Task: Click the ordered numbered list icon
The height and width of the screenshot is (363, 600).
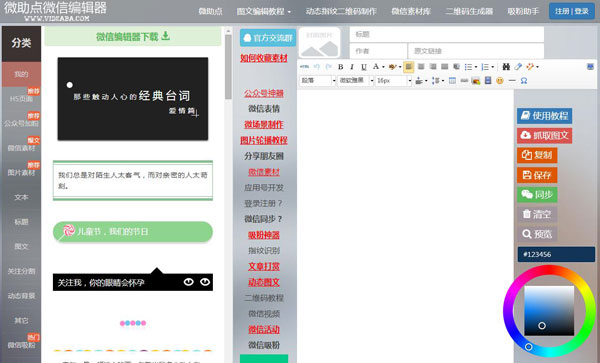Action: tap(485, 67)
